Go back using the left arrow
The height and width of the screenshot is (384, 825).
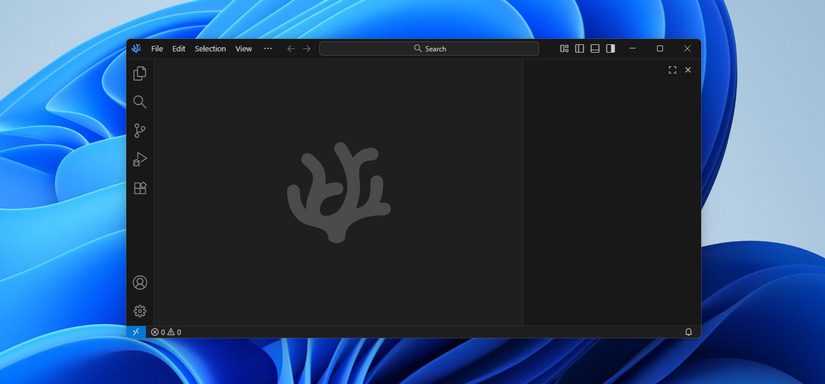pos(291,48)
